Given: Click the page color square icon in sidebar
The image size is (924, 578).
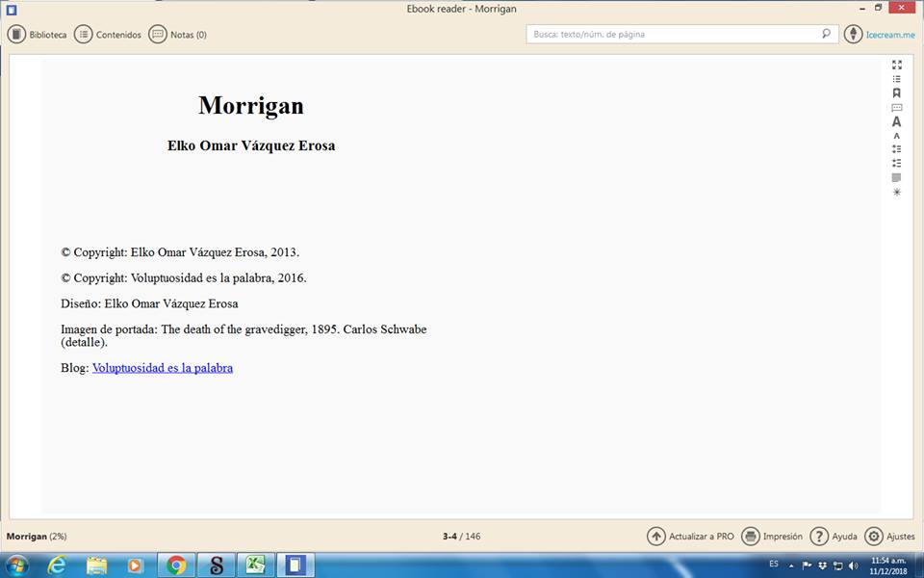Looking at the screenshot, I should click(x=896, y=177).
